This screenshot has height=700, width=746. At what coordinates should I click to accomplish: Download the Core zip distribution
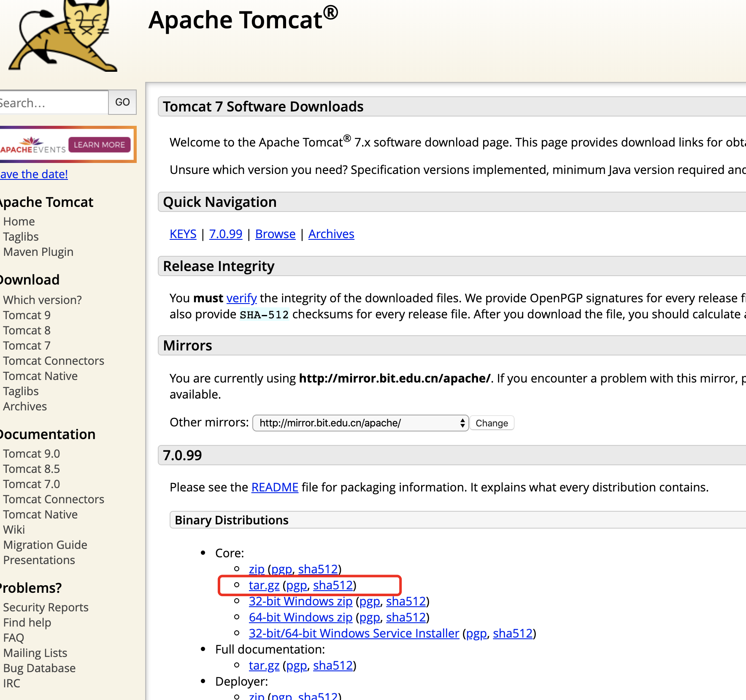click(257, 570)
